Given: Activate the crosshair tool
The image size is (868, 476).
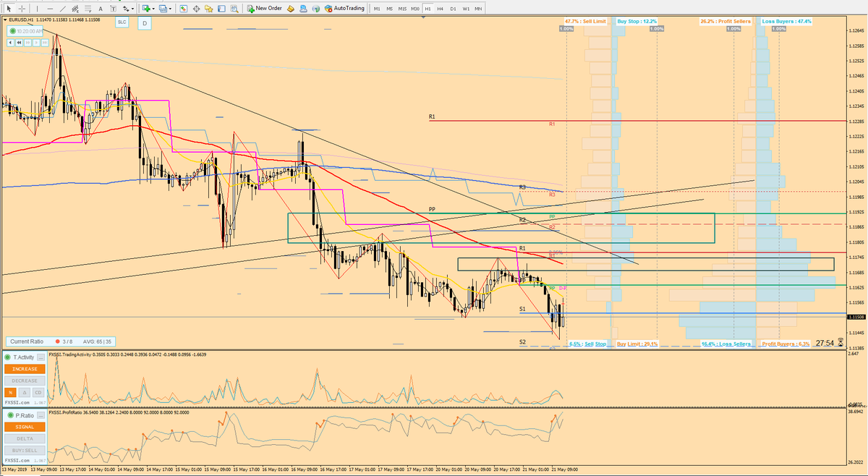Looking at the screenshot, I should [x=22, y=8].
